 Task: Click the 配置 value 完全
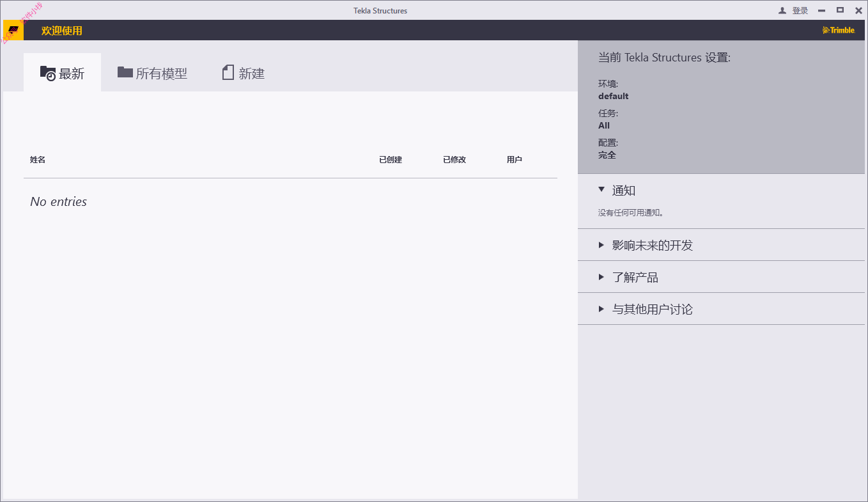coord(607,155)
